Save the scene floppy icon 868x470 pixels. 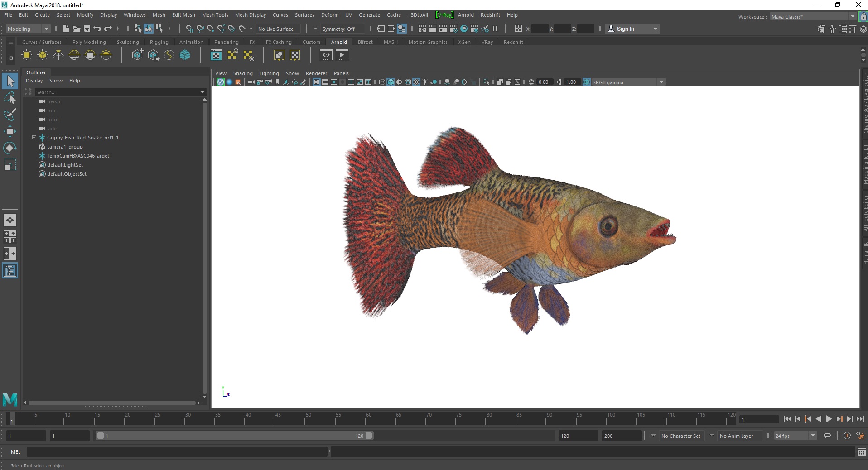point(87,29)
